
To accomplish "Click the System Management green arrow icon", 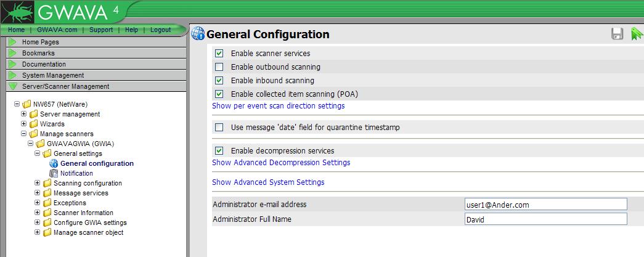I will pyautogui.click(x=13, y=75).
